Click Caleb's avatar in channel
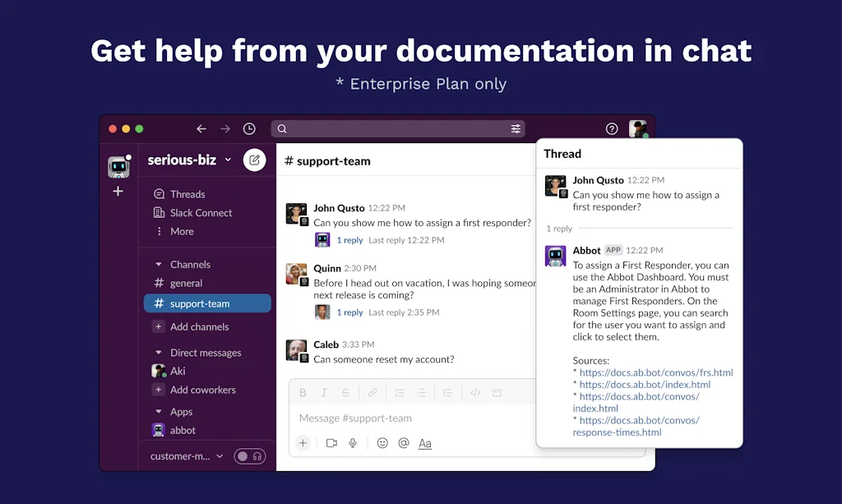 coord(296,350)
